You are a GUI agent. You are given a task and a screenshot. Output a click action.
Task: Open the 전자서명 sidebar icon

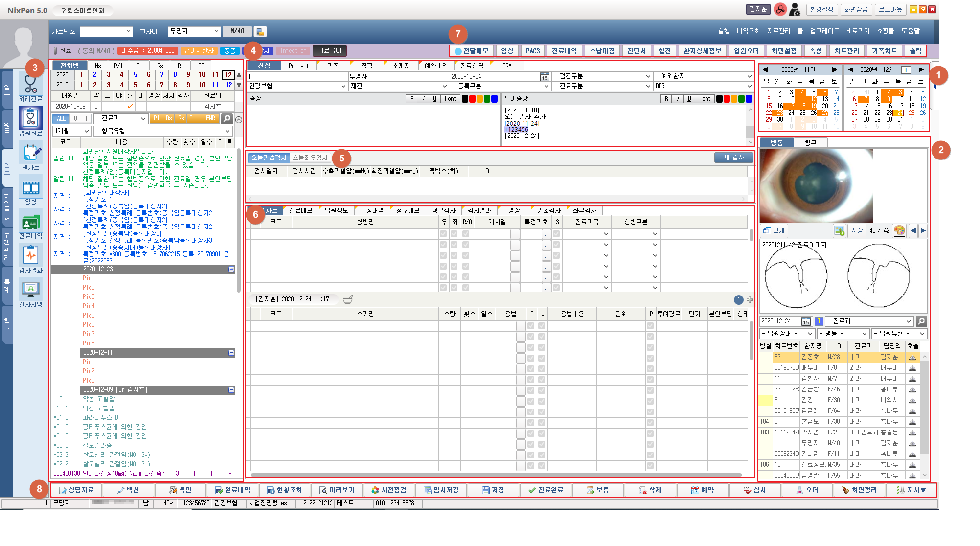(x=30, y=290)
